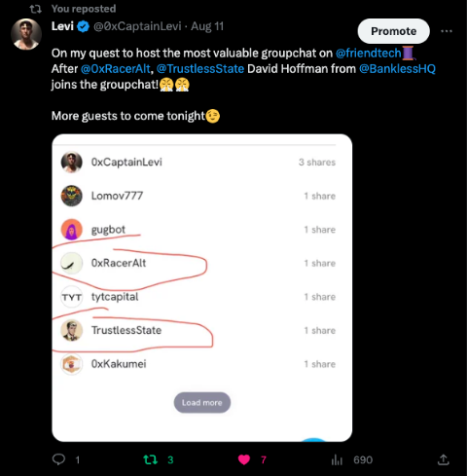This screenshot has height=476, width=467.
Task: Unlike the post via pink heart icon
Action: point(244,459)
